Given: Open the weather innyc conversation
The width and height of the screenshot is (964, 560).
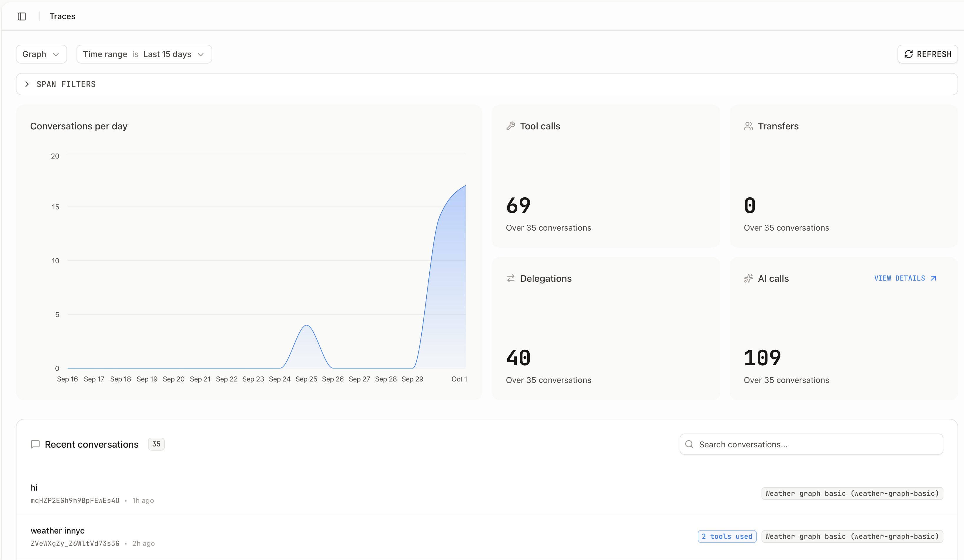Looking at the screenshot, I should click(x=57, y=531).
